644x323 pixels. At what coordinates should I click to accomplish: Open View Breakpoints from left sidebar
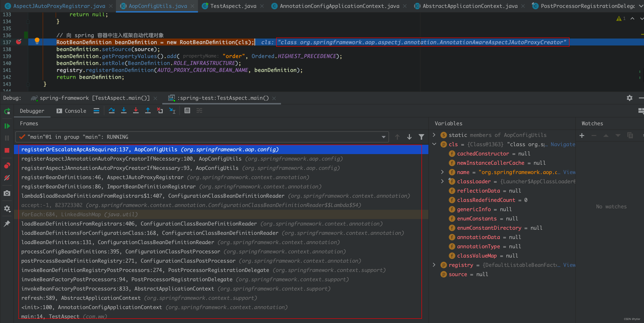click(7, 166)
